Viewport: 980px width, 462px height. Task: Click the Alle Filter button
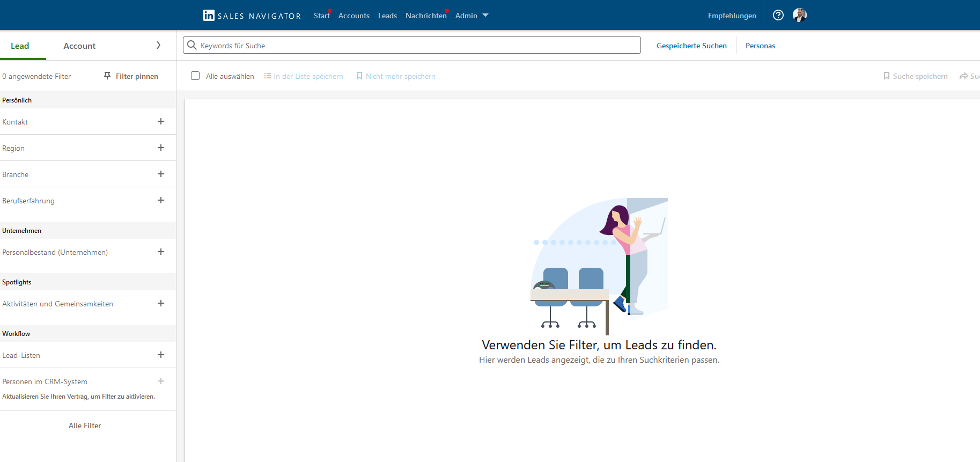point(85,426)
